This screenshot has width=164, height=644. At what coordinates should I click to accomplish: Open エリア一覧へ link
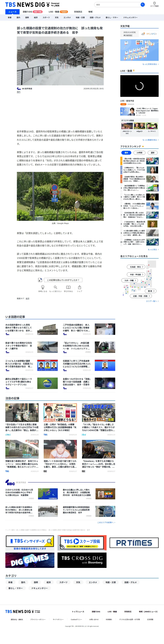pos(152,301)
